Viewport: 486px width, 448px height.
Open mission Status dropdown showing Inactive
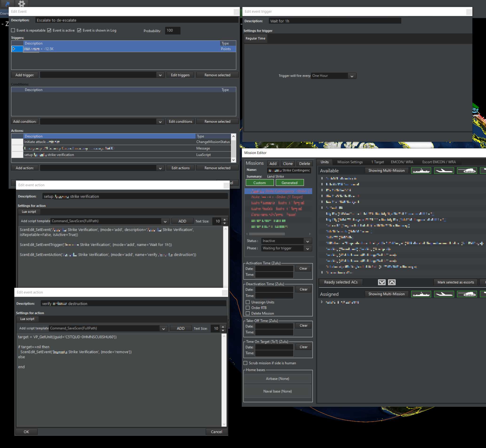tap(286, 241)
